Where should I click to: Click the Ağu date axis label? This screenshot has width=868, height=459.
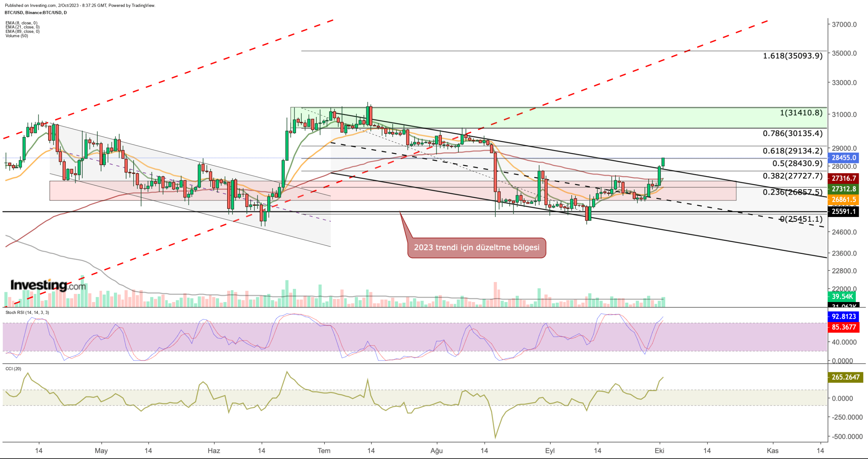pos(437,451)
